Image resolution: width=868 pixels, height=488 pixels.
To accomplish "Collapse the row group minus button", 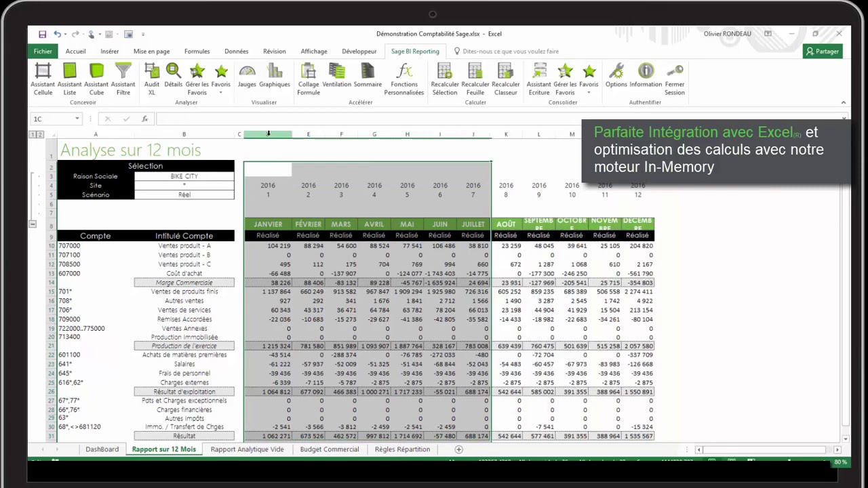I will click(32, 224).
